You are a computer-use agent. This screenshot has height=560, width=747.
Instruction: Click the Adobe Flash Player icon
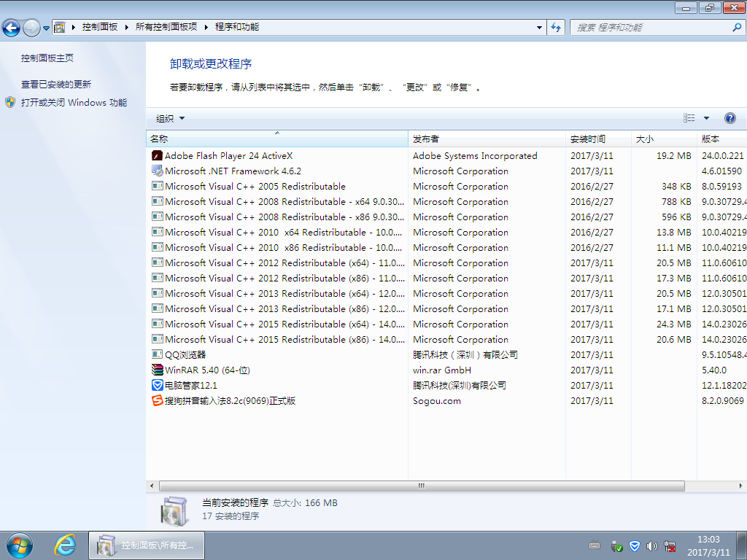158,156
